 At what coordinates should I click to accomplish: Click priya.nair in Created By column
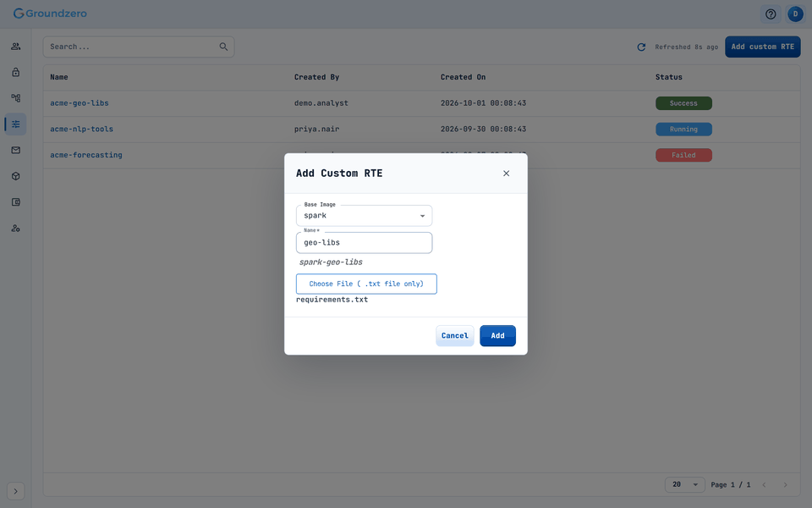pos(316,129)
